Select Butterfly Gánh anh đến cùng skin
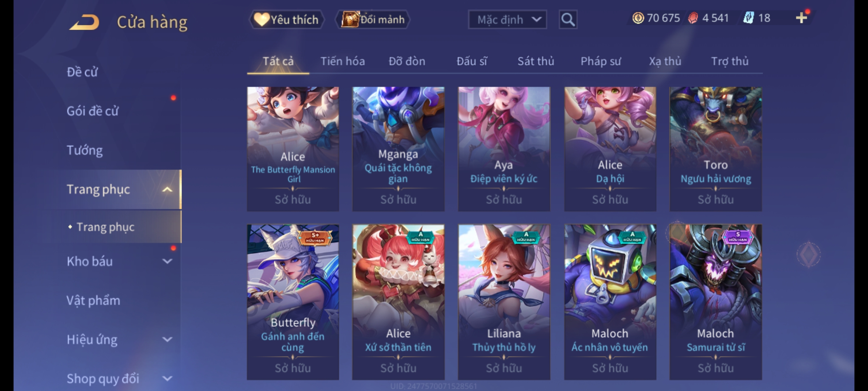Image resolution: width=868 pixels, height=391 pixels. tap(293, 302)
